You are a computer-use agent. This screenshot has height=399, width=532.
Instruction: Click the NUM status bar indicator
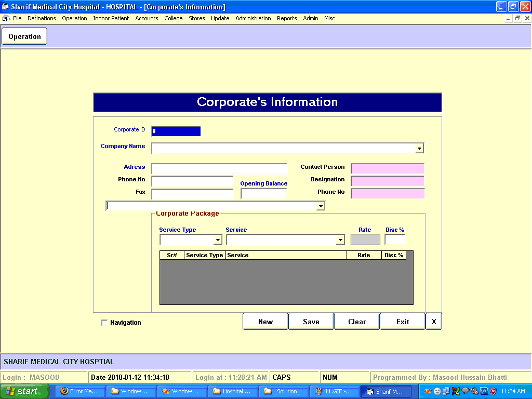click(344, 377)
